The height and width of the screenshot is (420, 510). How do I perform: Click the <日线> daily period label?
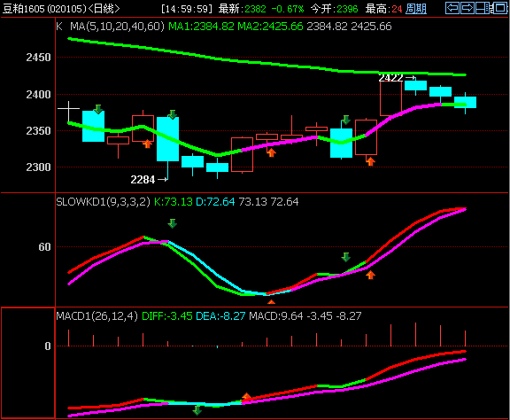pos(104,9)
